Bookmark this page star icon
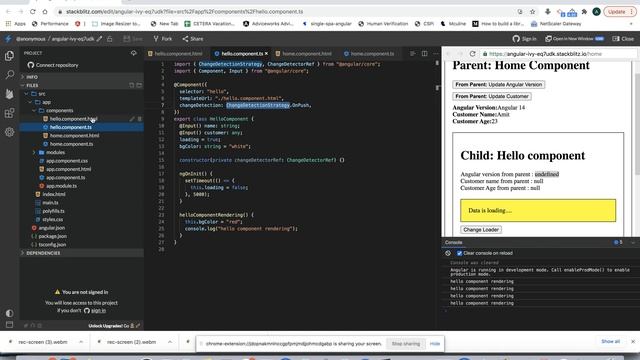 (532, 11)
